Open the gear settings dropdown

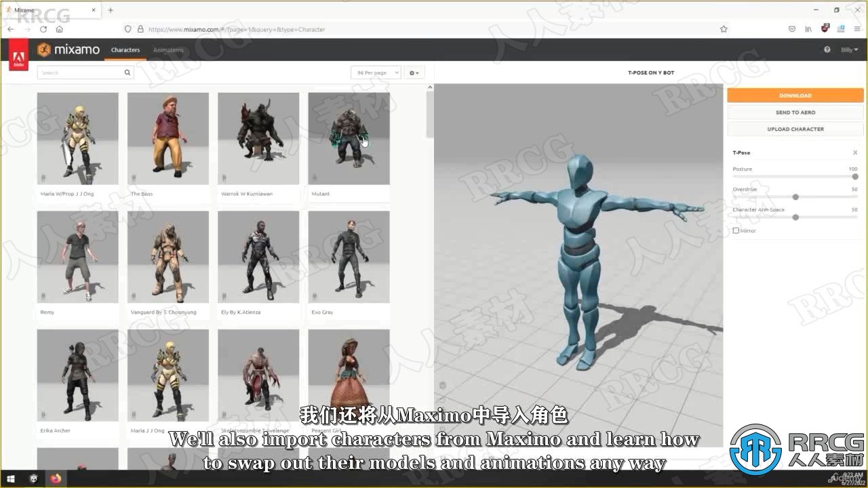point(414,73)
